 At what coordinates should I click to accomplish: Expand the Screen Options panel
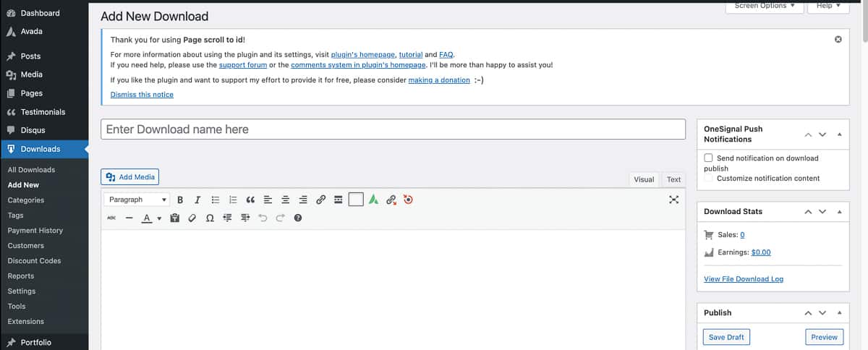point(764,6)
